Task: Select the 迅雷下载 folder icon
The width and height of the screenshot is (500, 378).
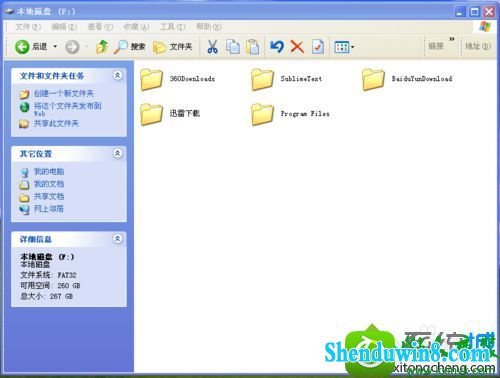Action: pyautogui.click(x=151, y=114)
